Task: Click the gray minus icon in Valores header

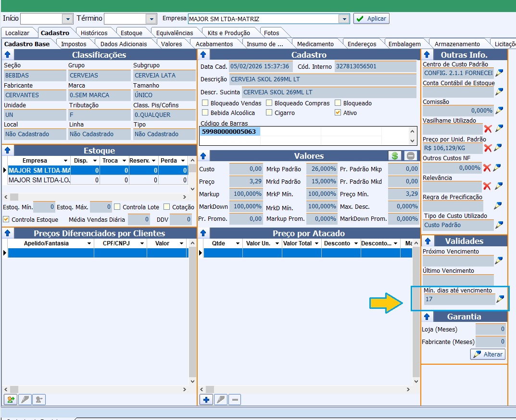Action: (x=410, y=156)
